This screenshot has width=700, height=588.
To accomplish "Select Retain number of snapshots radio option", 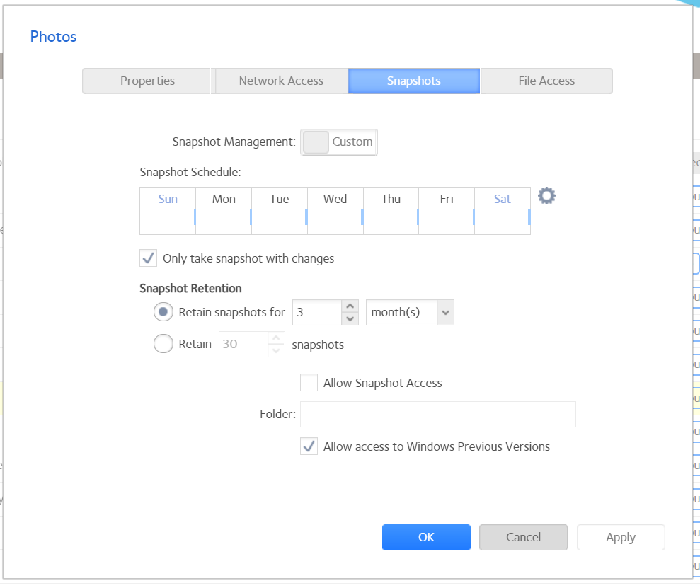I will [163, 345].
